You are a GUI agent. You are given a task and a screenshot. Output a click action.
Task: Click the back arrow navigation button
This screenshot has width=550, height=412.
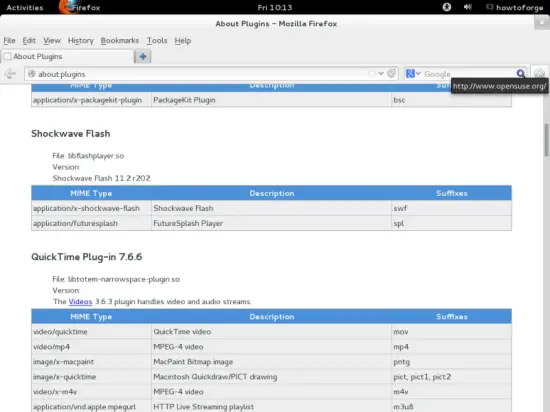point(10,74)
